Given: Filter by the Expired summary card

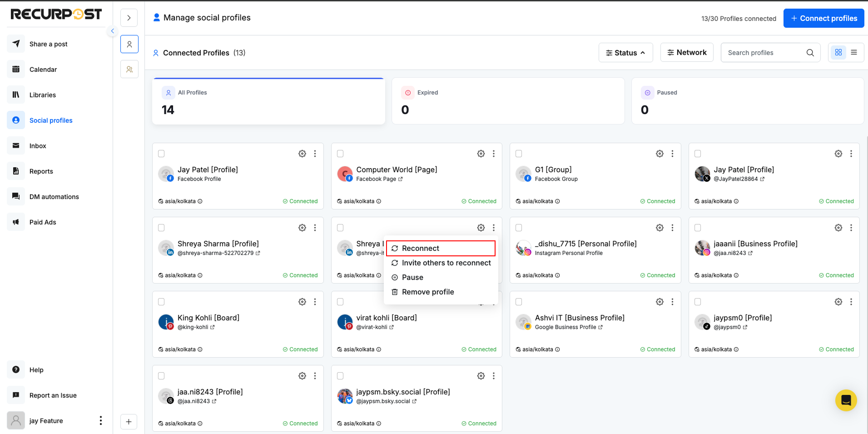Looking at the screenshot, I should 508,101.
